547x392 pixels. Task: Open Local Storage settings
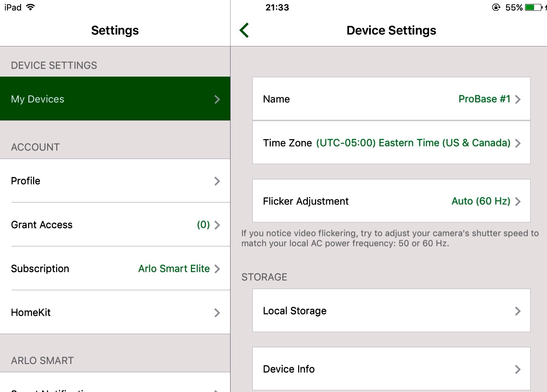[x=391, y=310]
